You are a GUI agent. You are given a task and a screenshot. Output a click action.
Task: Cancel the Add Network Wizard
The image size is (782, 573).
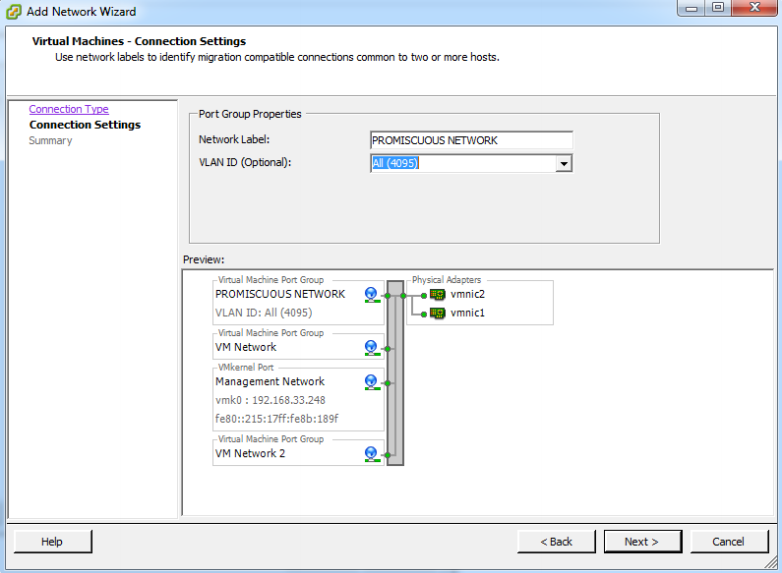click(728, 541)
